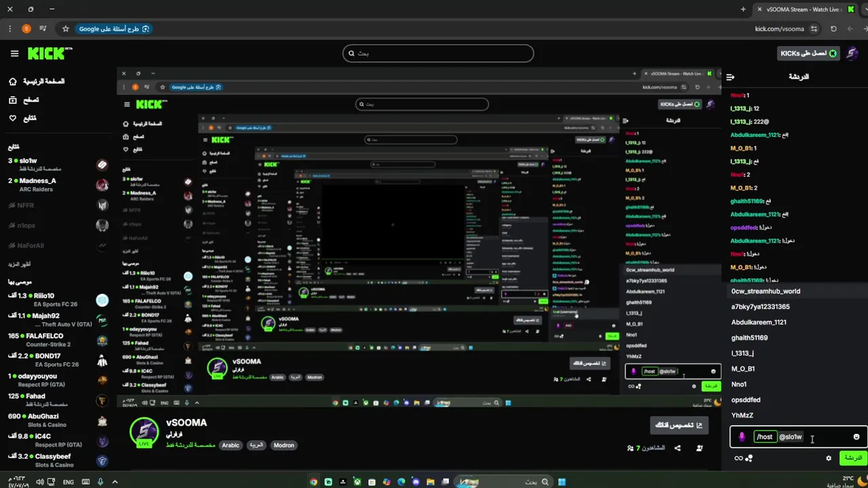868x488 pixels.
Task: Collapse chat with the arrow icon
Action: pyautogui.click(x=730, y=77)
